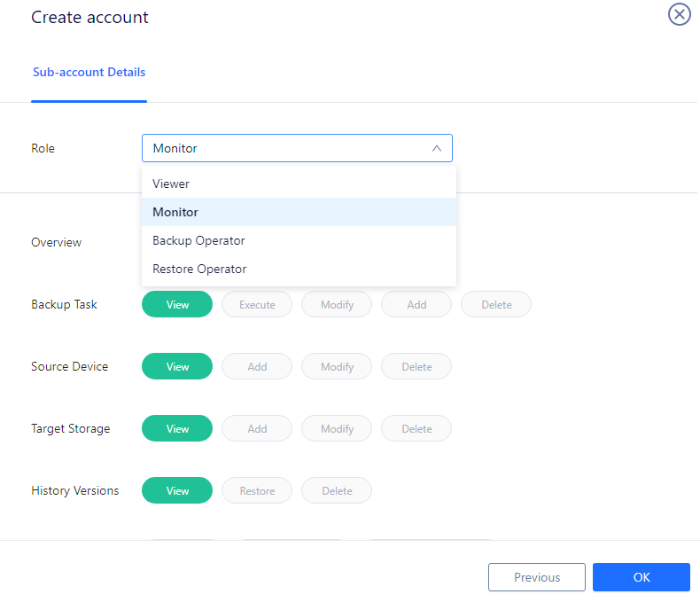Image resolution: width=700 pixels, height=602 pixels.
Task: Enable Add permission for Source Device
Action: point(257,367)
